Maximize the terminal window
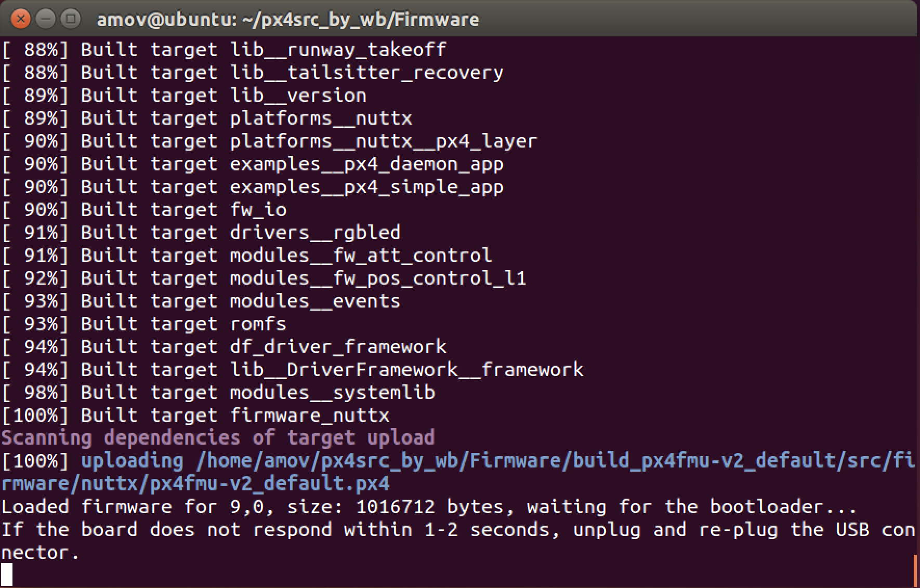The height and width of the screenshot is (588, 920). pyautogui.click(x=71, y=20)
